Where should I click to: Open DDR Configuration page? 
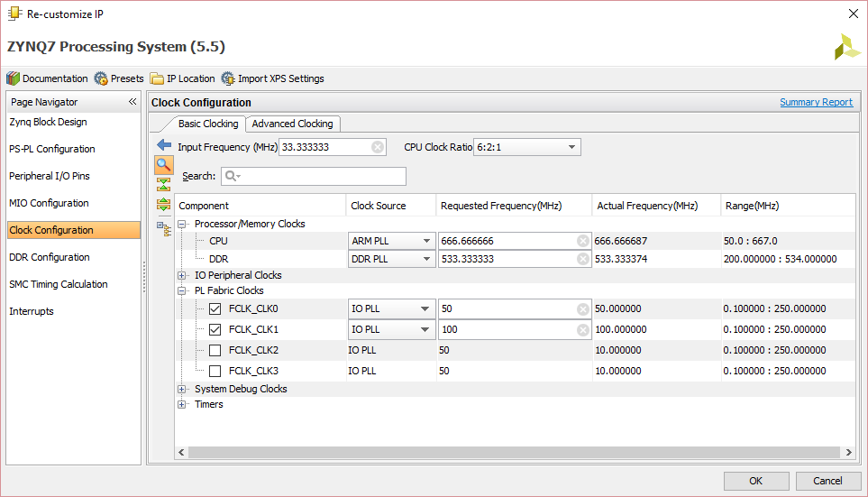point(50,257)
